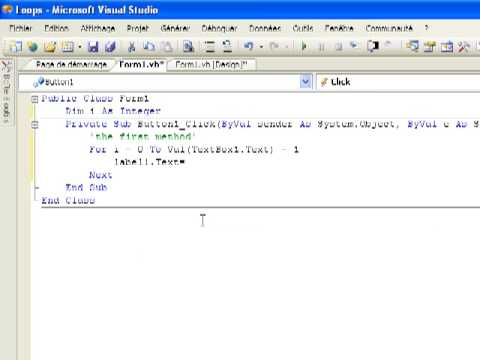Click the 'End Sub' line
The width and height of the screenshot is (480, 360).
tap(86, 187)
